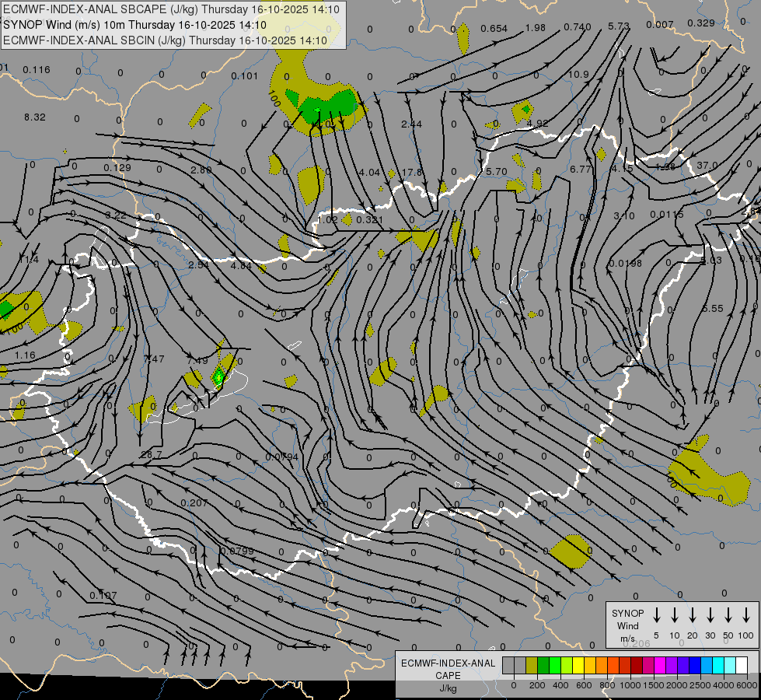This screenshot has width=761, height=700.
Task: Pick the bright magenta swatch after 1500
Action: (x=660, y=665)
